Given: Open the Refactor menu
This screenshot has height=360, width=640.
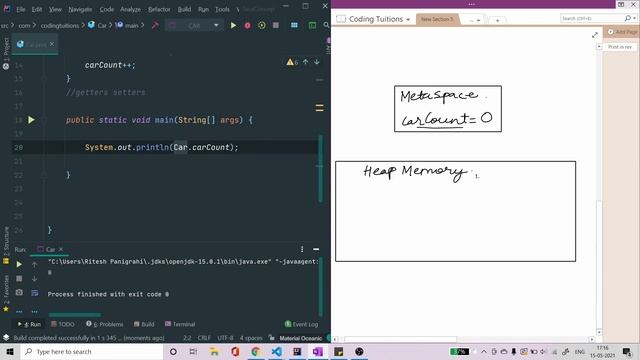Looking at the screenshot, I should pos(159,9).
